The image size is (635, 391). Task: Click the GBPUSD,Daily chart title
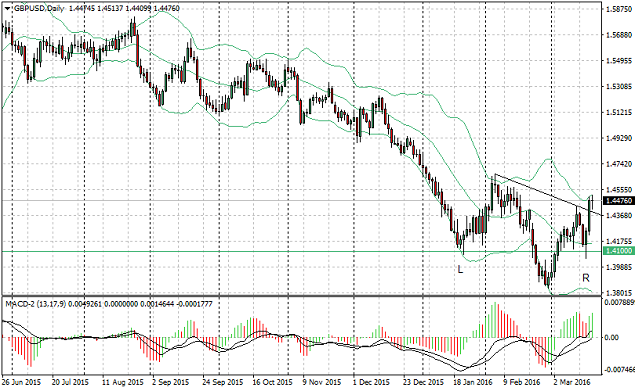click(38, 9)
